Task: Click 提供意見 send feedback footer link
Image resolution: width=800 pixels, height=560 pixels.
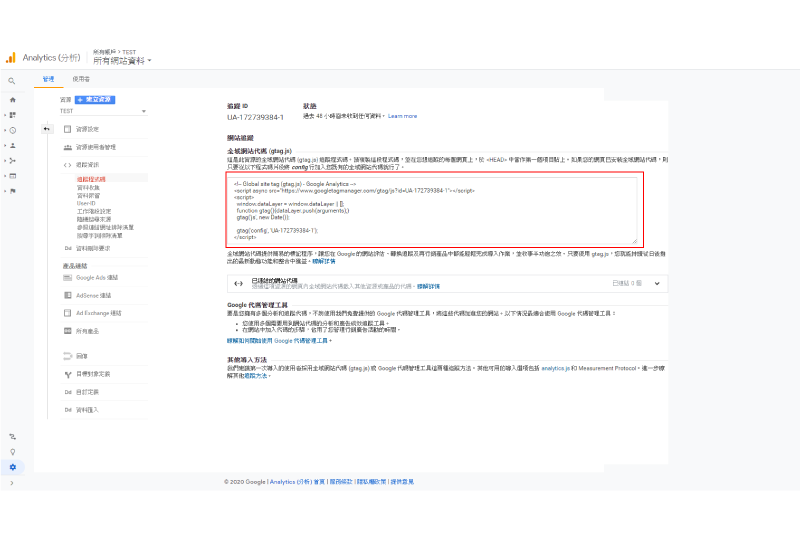Action: (402, 482)
